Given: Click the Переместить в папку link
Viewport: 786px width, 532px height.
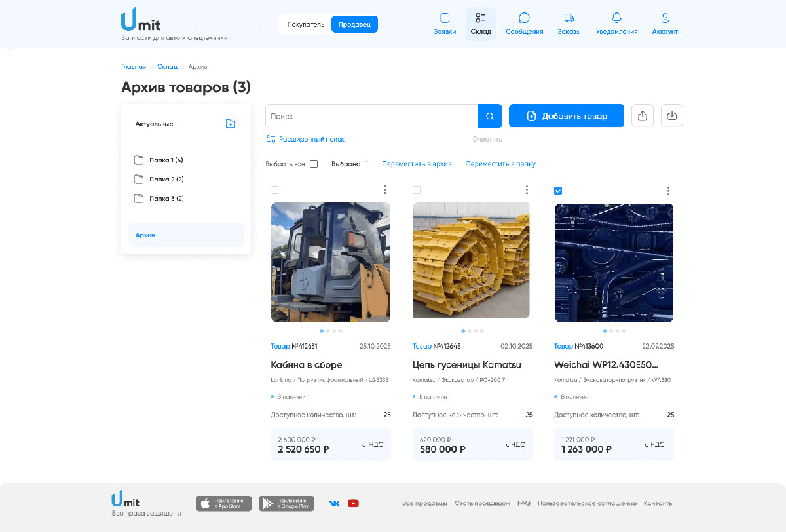Looking at the screenshot, I should [500, 164].
